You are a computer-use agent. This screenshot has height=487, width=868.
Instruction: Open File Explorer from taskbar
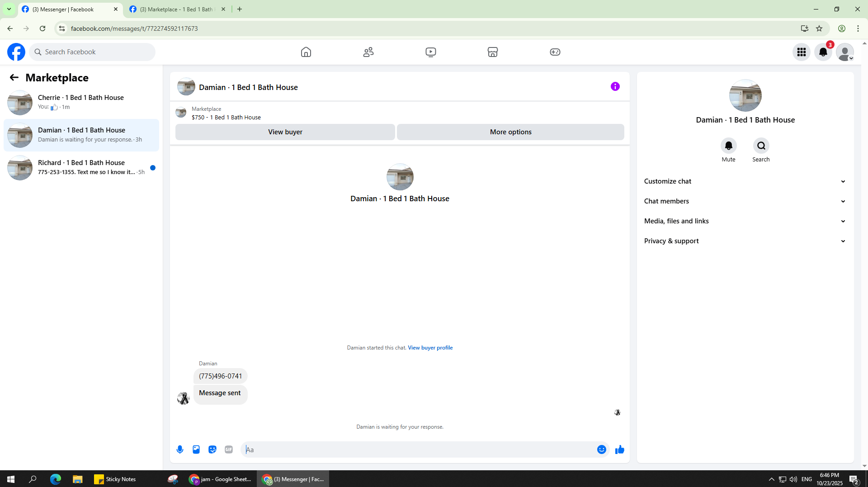click(x=77, y=479)
